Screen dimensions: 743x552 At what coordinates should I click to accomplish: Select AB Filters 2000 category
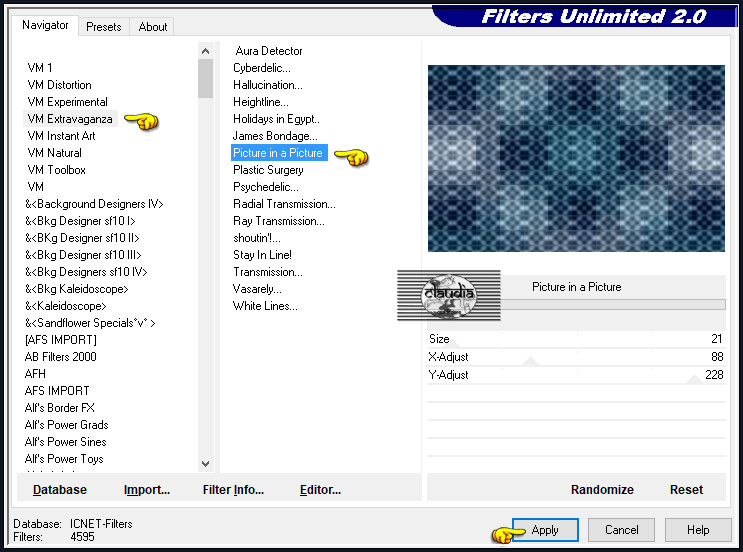pos(61,357)
